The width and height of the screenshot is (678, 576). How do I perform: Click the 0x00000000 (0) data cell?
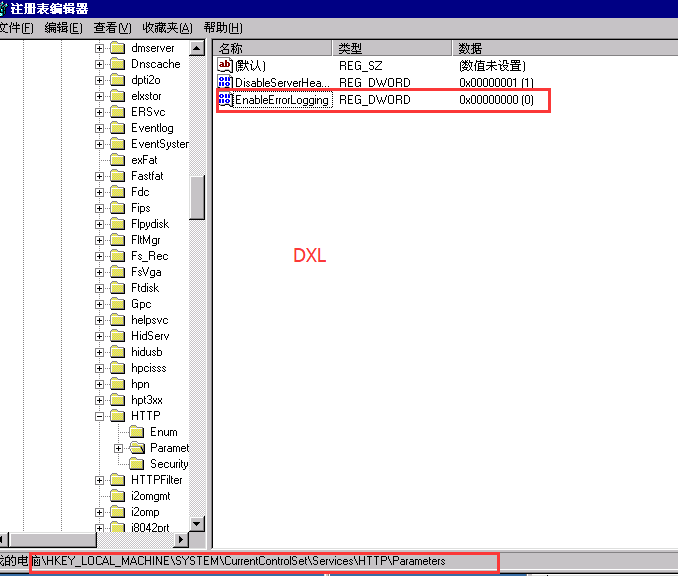pos(496,100)
